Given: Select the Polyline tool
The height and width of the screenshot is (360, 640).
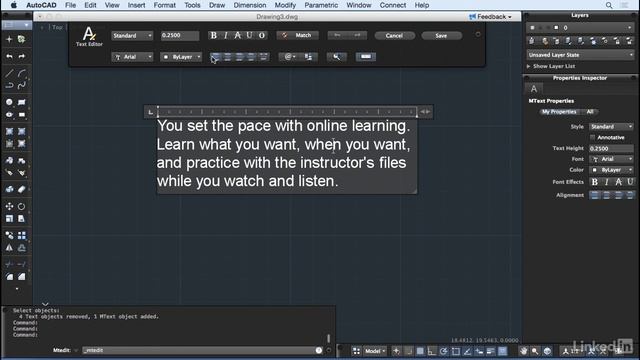Looking at the screenshot, I should coord(9,85).
